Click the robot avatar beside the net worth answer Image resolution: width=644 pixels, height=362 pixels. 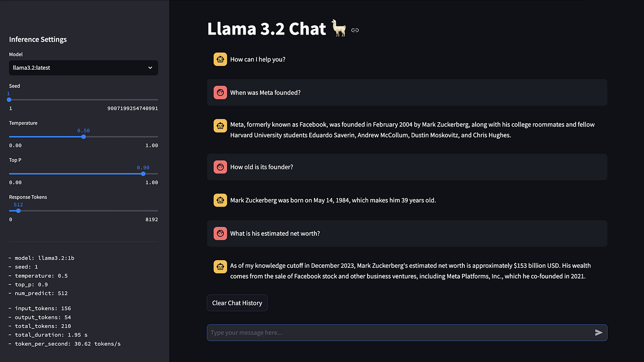[x=220, y=266]
